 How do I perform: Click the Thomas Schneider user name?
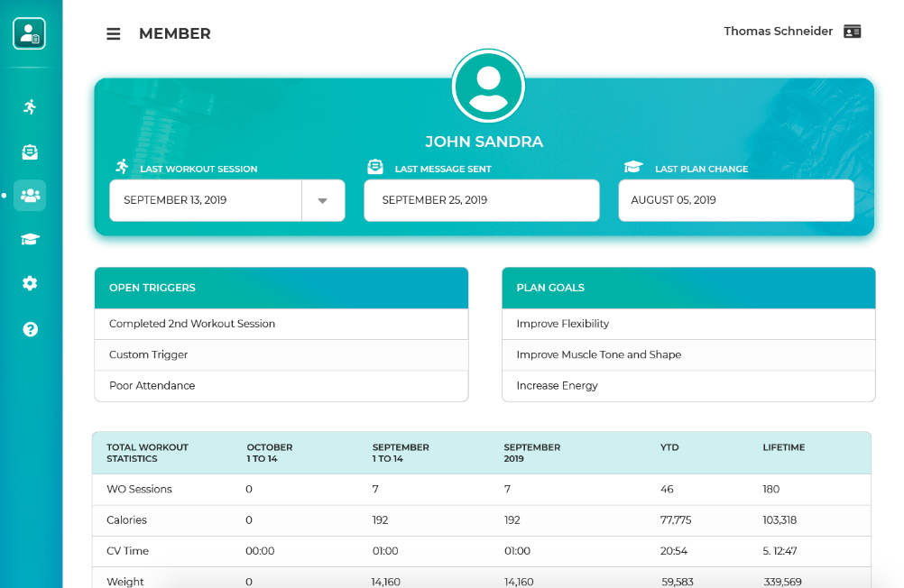click(x=778, y=32)
